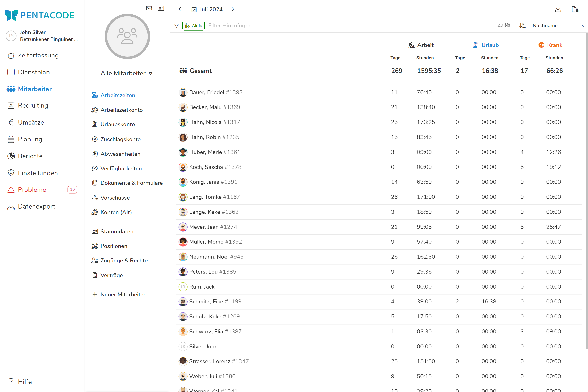This screenshot has height=392, width=588.
Task: Click the plus icon in top toolbar
Action: pos(544,9)
